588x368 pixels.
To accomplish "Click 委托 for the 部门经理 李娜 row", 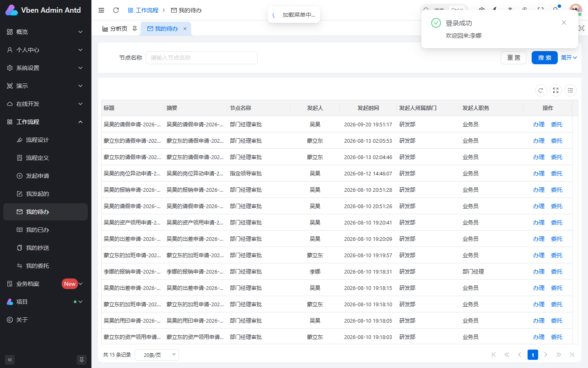I will click(x=557, y=272).
